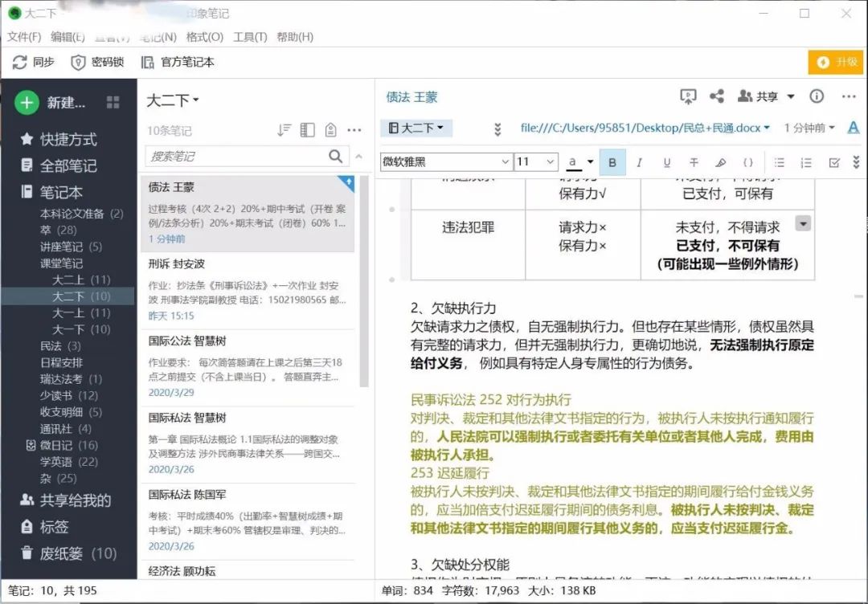Open the 工具(T) menu
Screen dimensions: 868x604
click(250, 37)
